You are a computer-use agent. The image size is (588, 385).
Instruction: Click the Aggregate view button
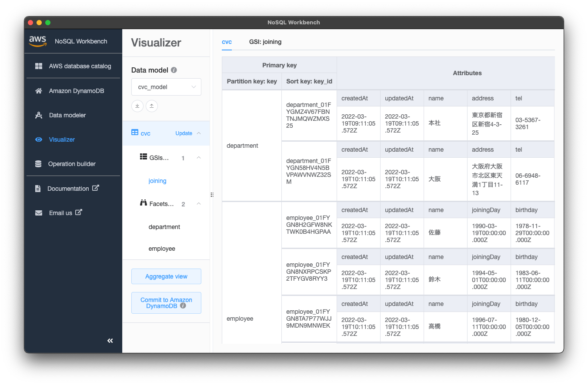click(166, 276)
